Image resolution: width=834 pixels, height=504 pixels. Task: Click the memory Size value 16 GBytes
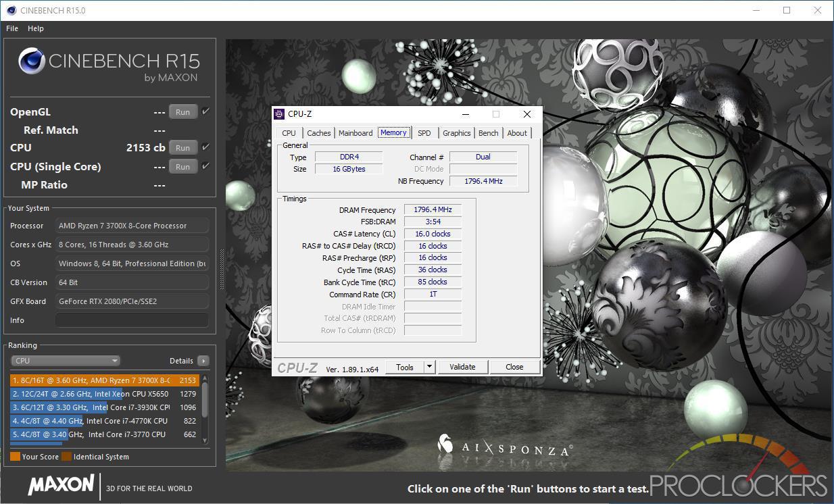coord(349,169)
